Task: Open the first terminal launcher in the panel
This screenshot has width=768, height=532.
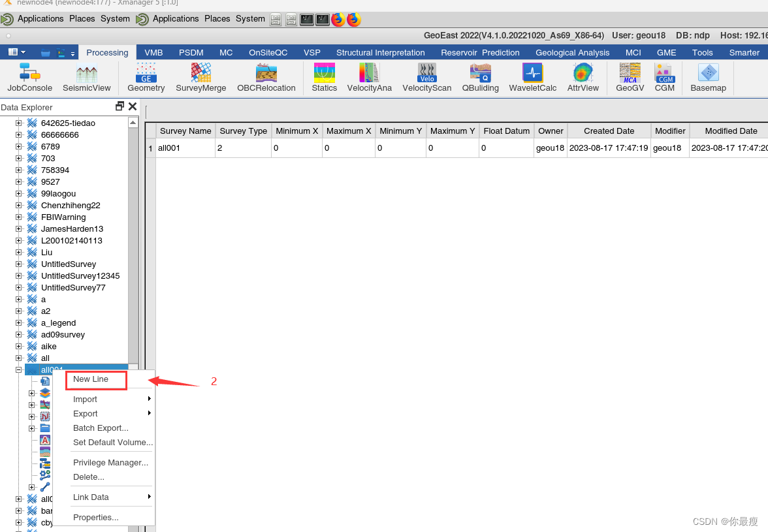Action: (307, 20)
